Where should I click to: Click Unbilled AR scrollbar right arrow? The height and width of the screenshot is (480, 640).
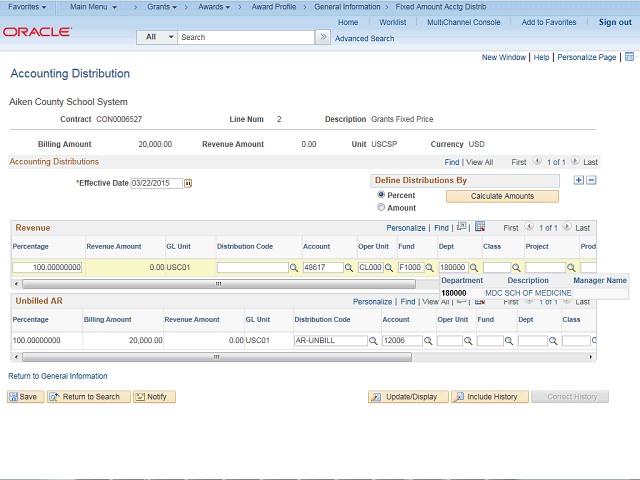590,357
